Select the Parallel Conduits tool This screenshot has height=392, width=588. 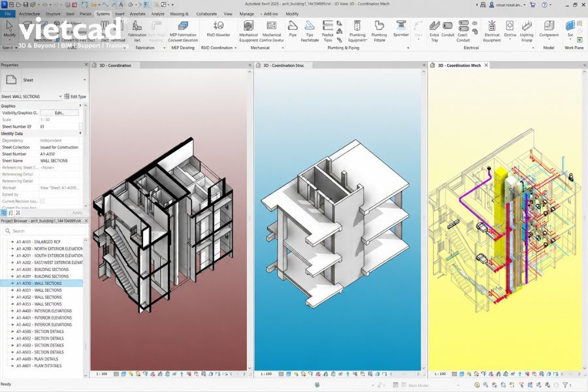(463, 31)
